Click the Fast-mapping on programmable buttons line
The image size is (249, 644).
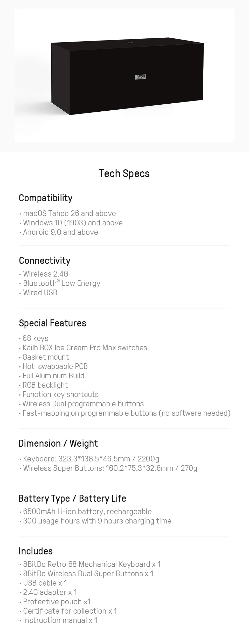click(x=126, y=413)
